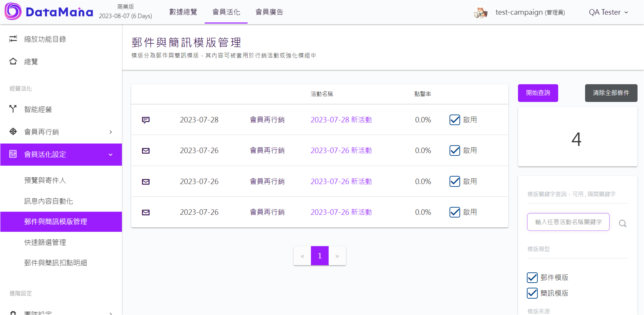Screen dimensions: 644x315
Task: Focus the activity name keyword input
Action: [568, 222]
